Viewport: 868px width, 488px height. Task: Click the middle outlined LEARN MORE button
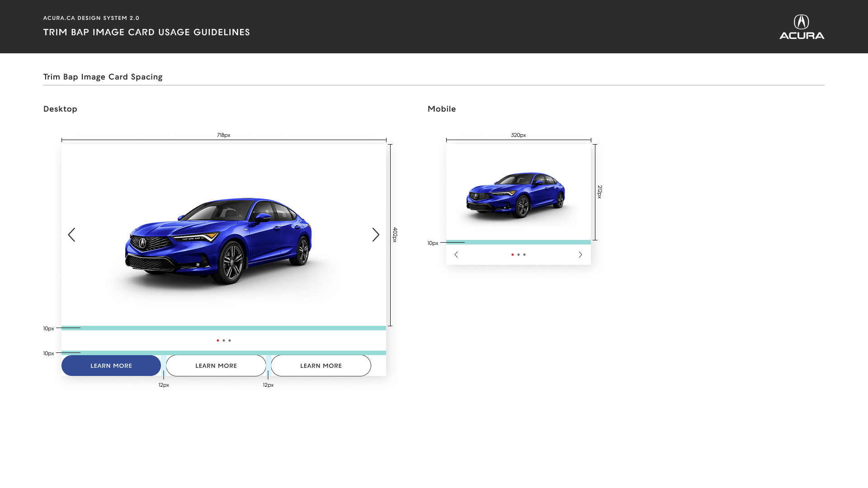(216, 366)
